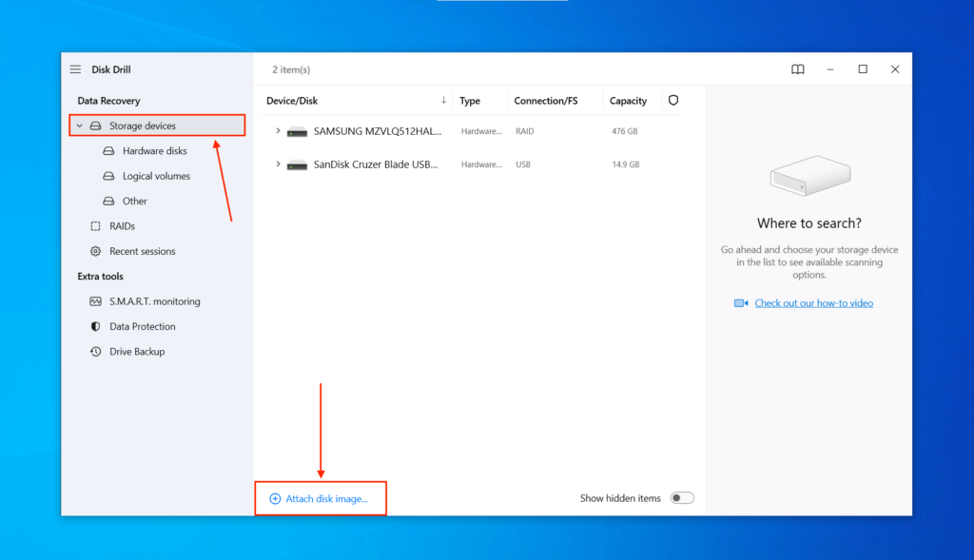
Task: Enable Show hidden items
Action: (682, 497)
